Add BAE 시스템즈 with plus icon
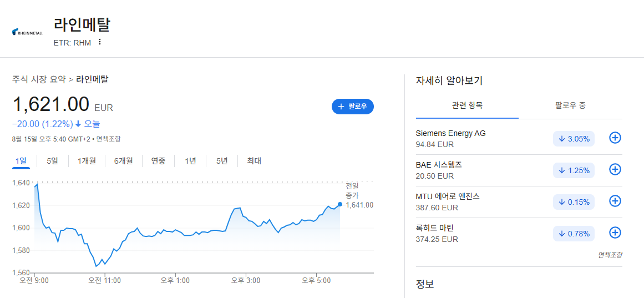The height and width of the screenshot is (298, 644). (615, 169)
